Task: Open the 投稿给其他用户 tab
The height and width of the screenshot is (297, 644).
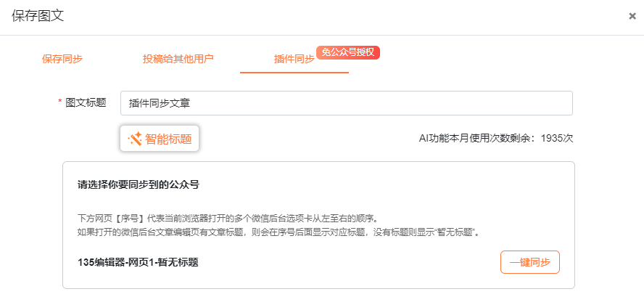Action: pyautogui.click(x=178, y=59)
